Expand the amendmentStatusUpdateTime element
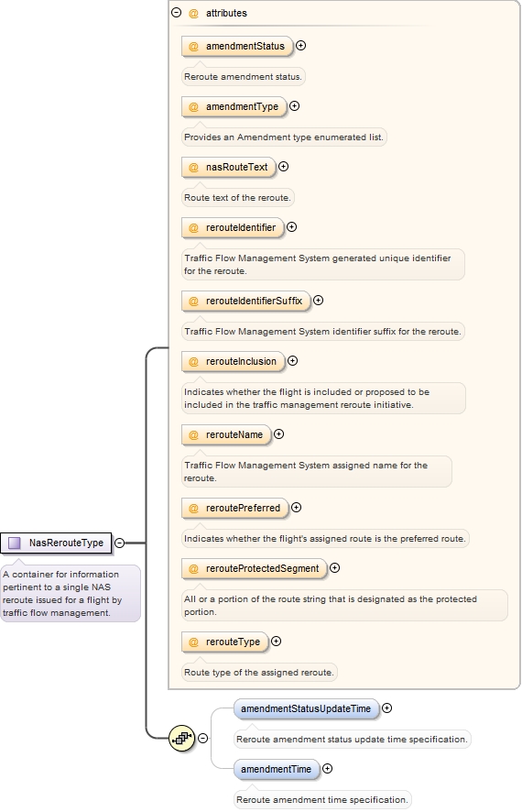Viewport: 522px width, 812px height. (x=386, y=708)
